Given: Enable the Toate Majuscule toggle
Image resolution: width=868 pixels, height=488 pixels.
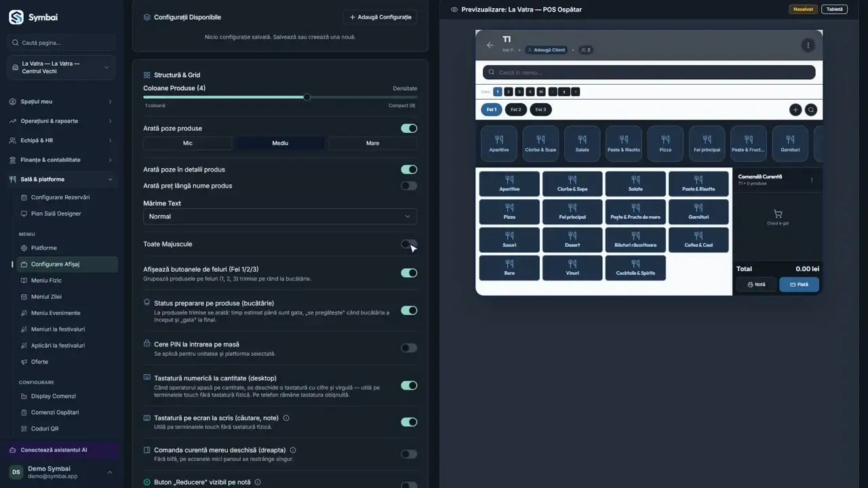Looking at the screenshot, I should point(409,244).
